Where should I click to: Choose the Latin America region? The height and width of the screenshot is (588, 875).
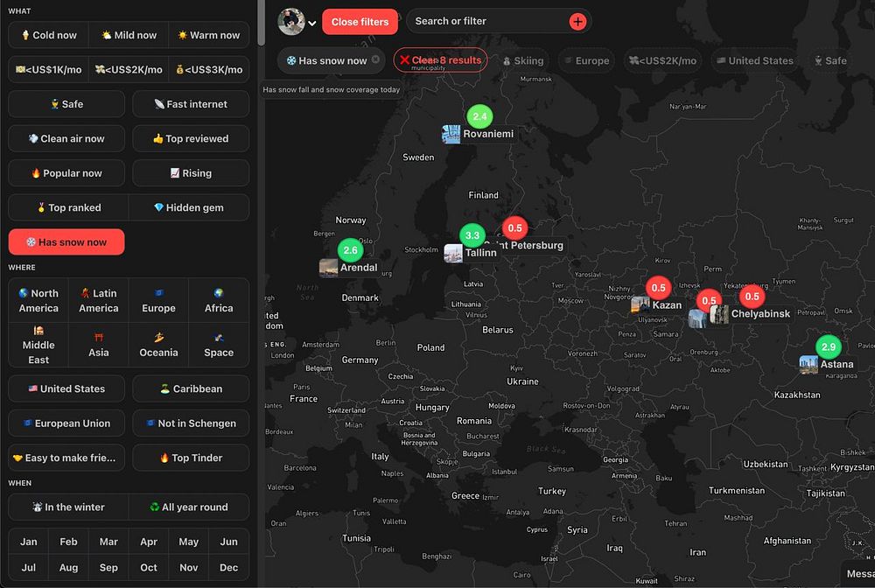99,300
